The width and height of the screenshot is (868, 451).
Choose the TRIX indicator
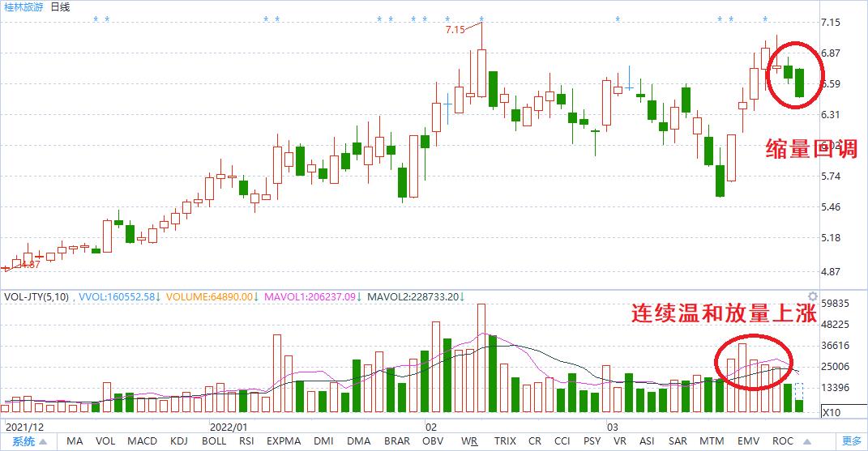click(505, 441)
